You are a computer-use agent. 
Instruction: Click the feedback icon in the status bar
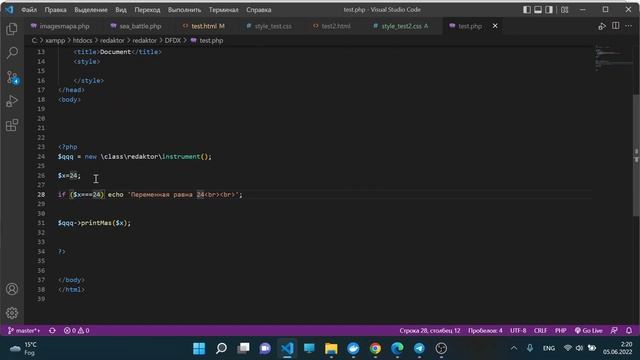click(x=614, y=331)
